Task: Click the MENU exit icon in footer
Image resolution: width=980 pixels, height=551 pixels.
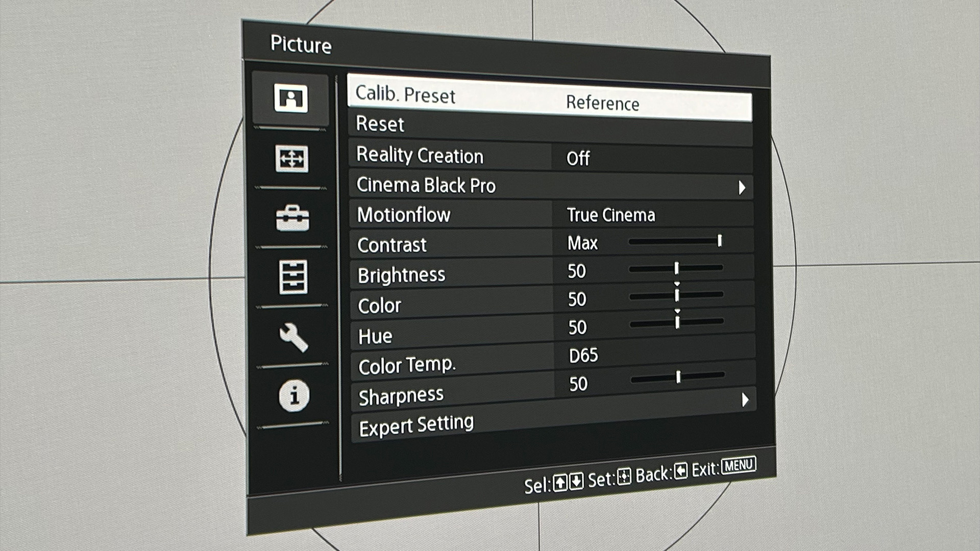Action: (x=739, y=465)
